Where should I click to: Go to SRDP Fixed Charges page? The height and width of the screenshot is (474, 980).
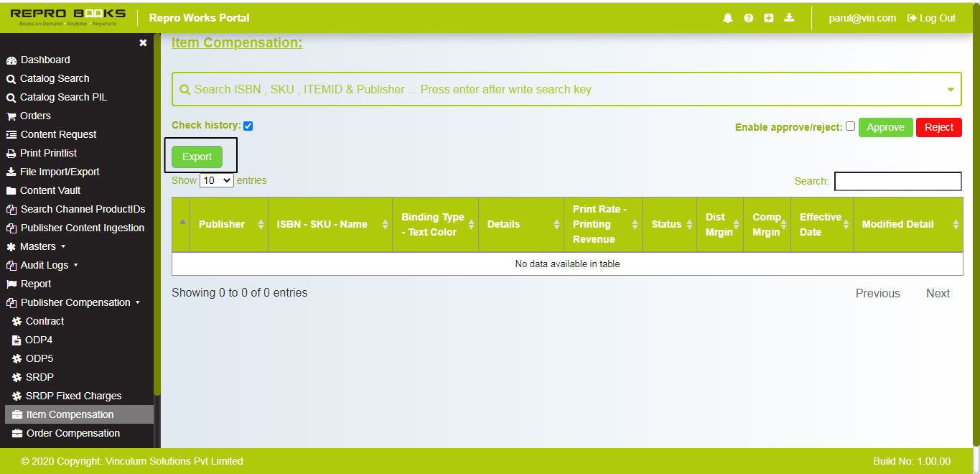[73, 396]
